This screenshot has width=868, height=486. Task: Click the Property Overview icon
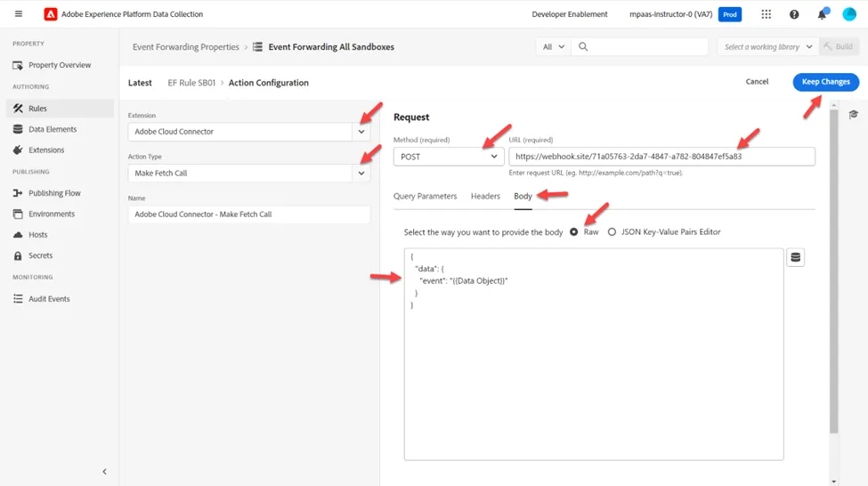point(18,65)
